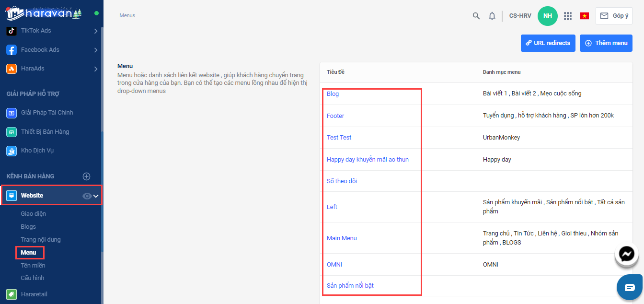Click the Vietnam flag language icon
This screenshot has width=644, height=304.
(x=584, y=16)
